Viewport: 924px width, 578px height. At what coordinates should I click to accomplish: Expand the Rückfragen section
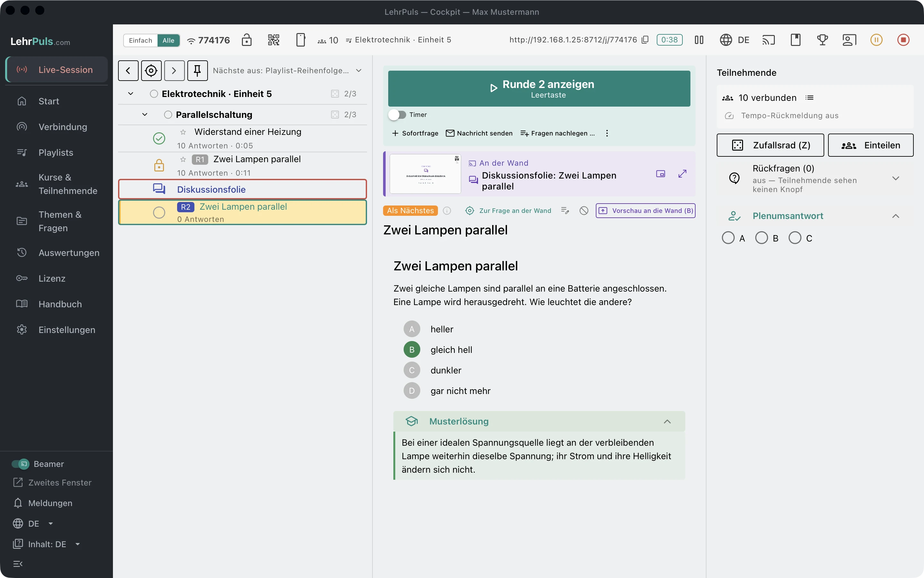click(x=896, y=179)
